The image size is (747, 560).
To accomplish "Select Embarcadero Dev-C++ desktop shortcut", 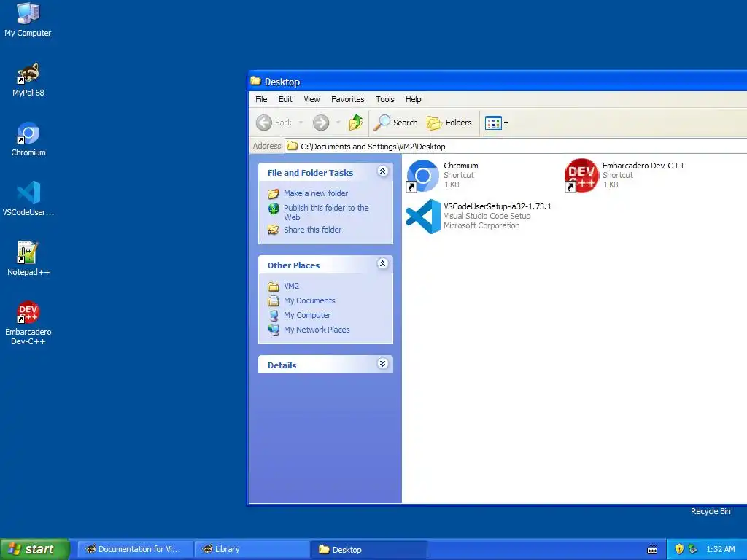I will [x=28, y=324].
